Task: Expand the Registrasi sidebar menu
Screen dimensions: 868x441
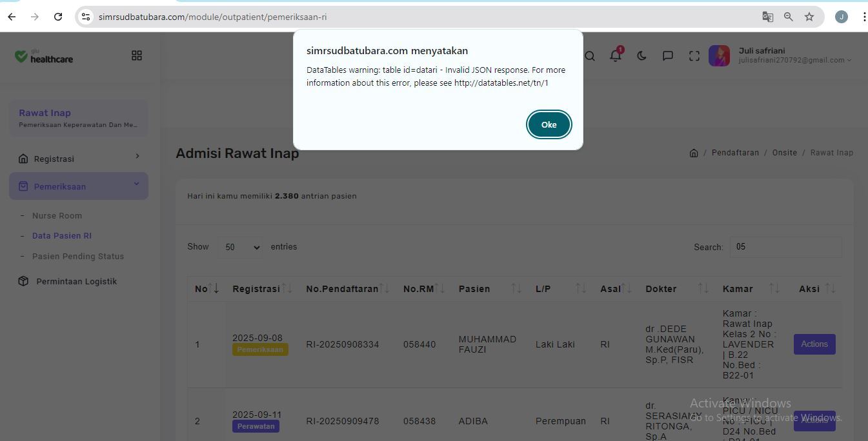Action: [x=79, y=159]
